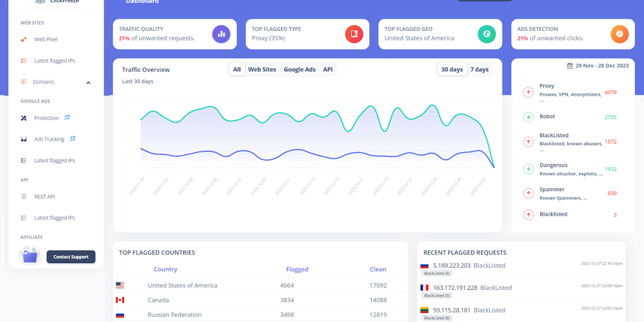Open the REST API link

click(x=45, y=197)
